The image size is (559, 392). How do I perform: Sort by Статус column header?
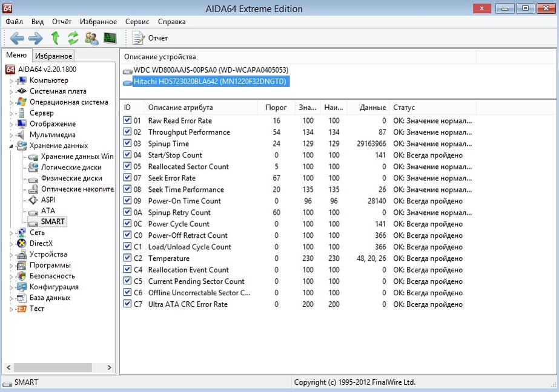(432, 107)
